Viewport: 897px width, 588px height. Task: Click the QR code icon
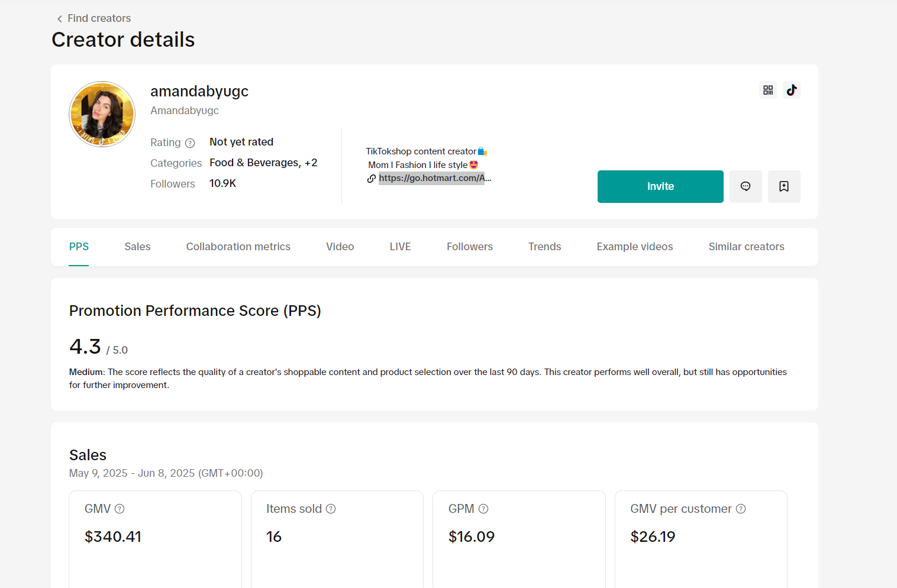(768, 90)
